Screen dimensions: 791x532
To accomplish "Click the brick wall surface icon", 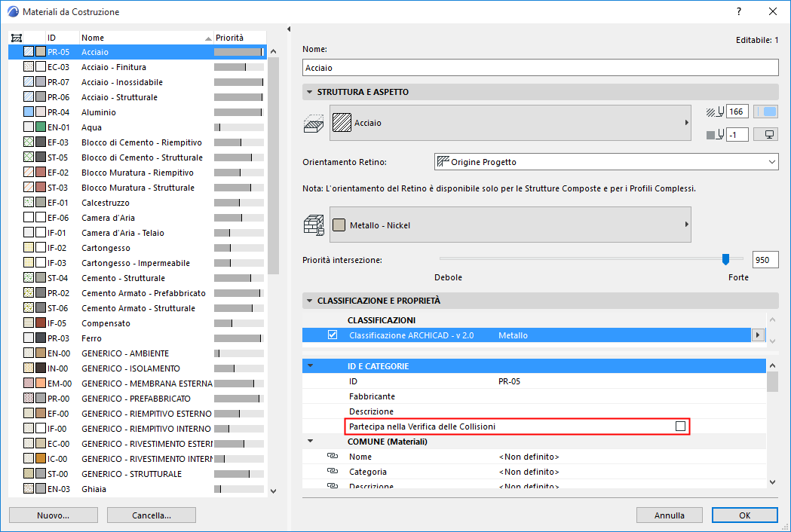I will 315,224.
